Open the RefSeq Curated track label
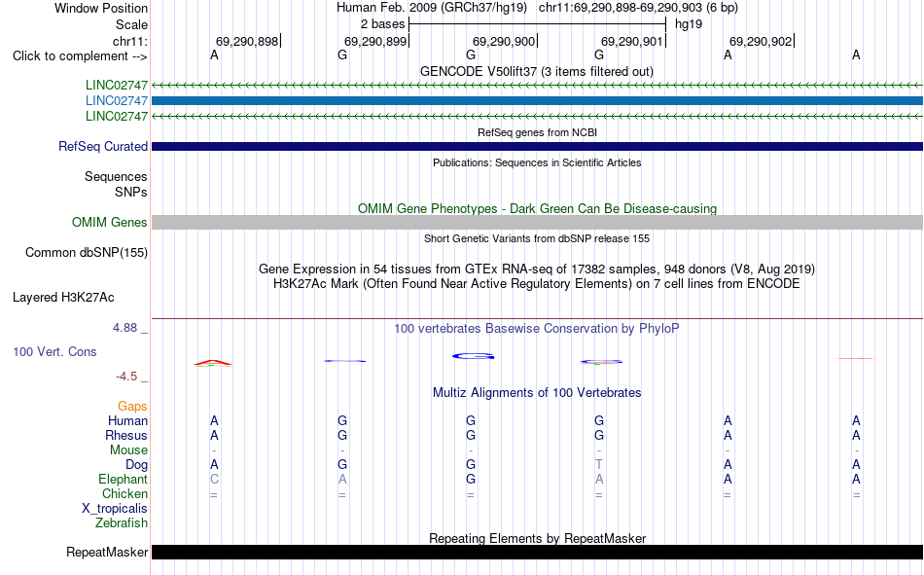924x575 pixels. point(102,146)
